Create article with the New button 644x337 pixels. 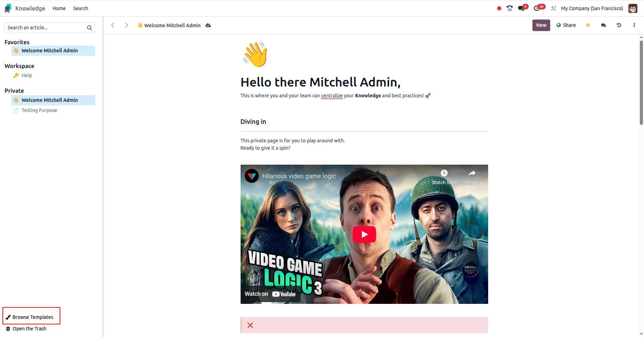pyautogui.click(x=541, y=25)
